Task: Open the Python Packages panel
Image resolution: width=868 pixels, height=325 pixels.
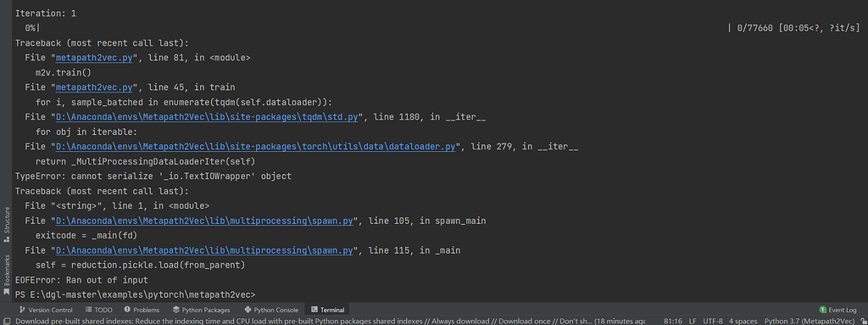Action: coord(201,310)
